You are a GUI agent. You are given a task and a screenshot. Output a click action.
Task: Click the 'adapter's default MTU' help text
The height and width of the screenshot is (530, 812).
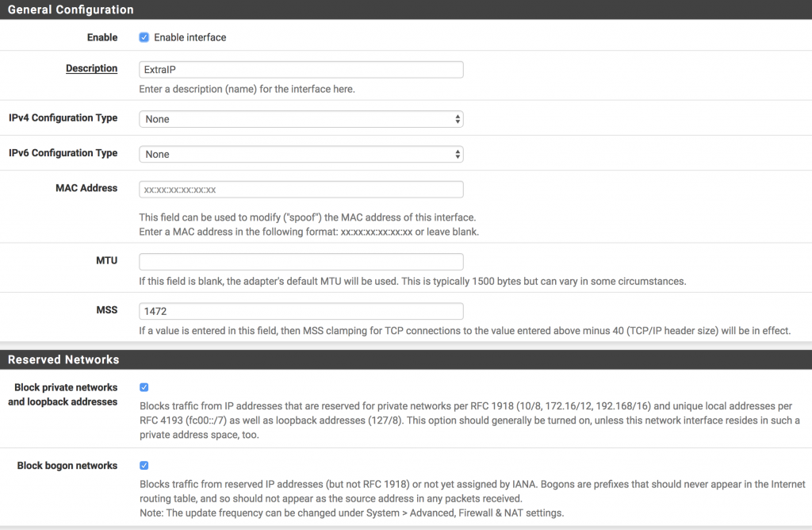pyautogui.click(x=412, y=282)
